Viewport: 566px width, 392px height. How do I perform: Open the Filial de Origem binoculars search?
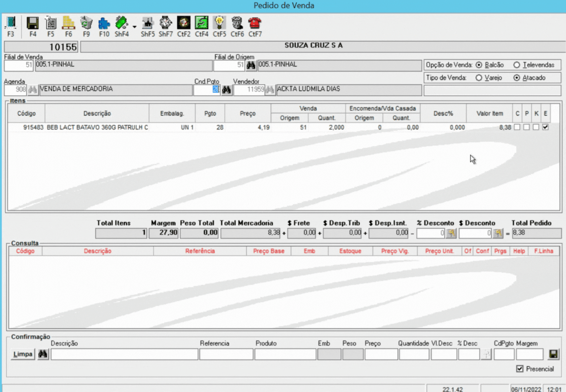click(251, 65)
